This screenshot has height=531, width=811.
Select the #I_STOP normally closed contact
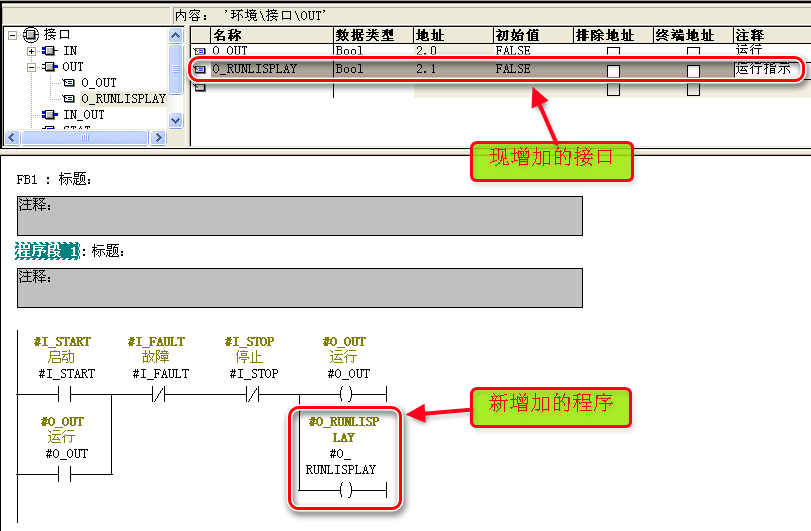(252, 396)
